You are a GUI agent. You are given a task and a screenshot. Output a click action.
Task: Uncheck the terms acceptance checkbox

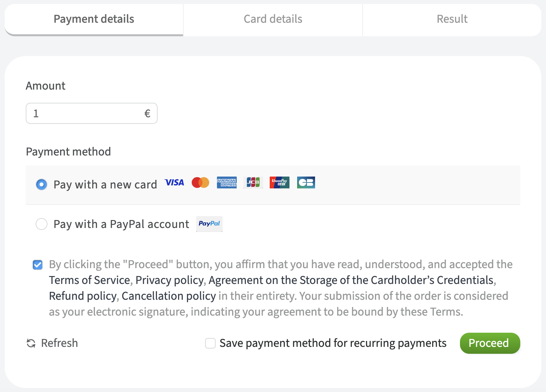point(38,265)
